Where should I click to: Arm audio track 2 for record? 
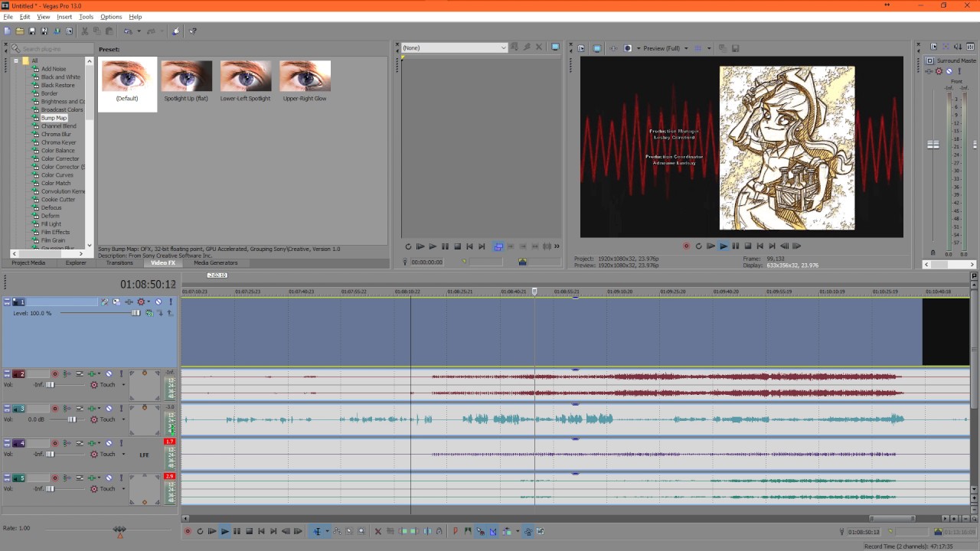click(x=55, y=373)
